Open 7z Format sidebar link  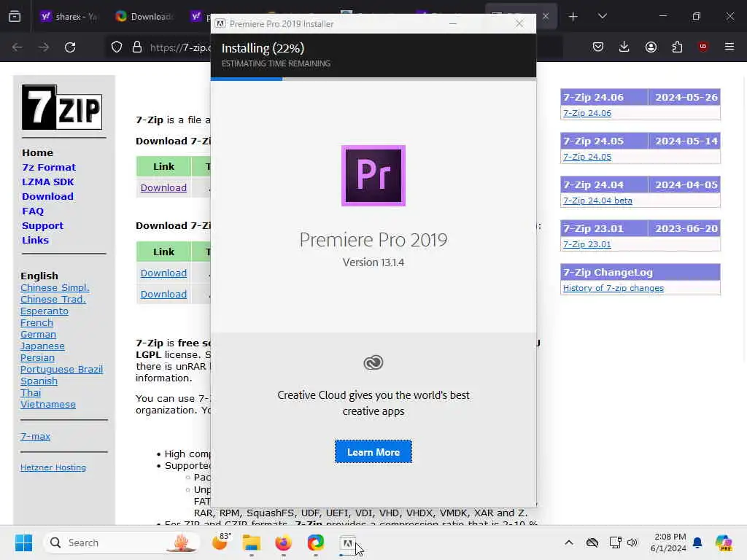click(49, 167)
